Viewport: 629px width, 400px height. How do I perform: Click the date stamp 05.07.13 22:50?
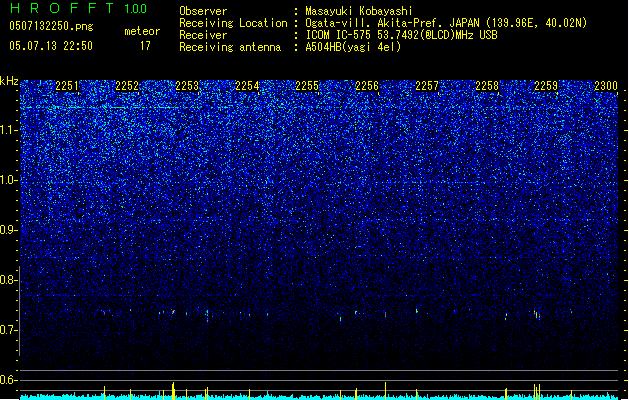[51, 46]
